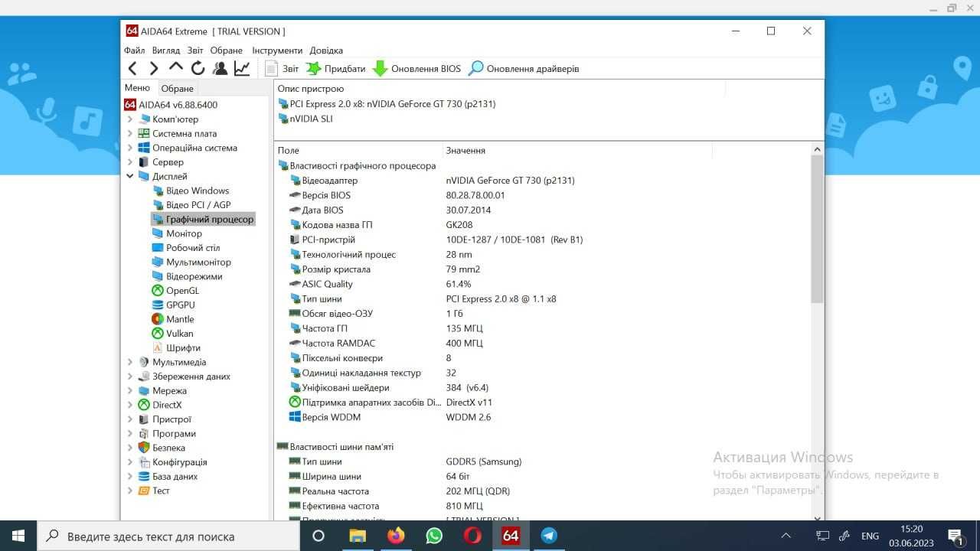The image size is (980, 551).
Task: Open the Звіт menu in menu bar
Action: click(195, 51)
